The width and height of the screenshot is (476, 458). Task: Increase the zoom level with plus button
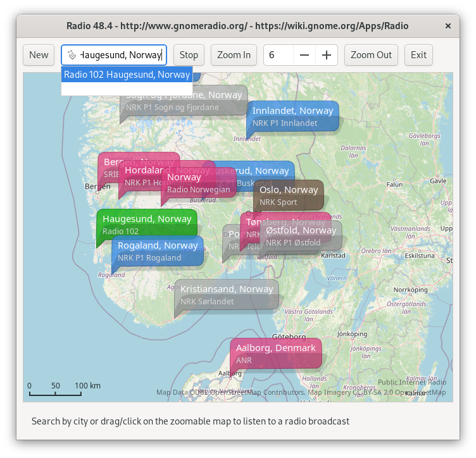tap(327, 55)
